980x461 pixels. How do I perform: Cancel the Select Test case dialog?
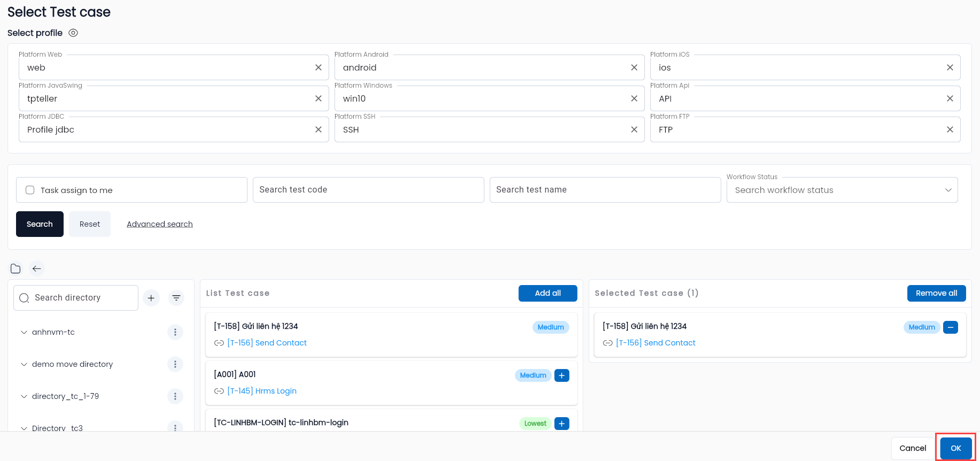[x=913, y=448]
